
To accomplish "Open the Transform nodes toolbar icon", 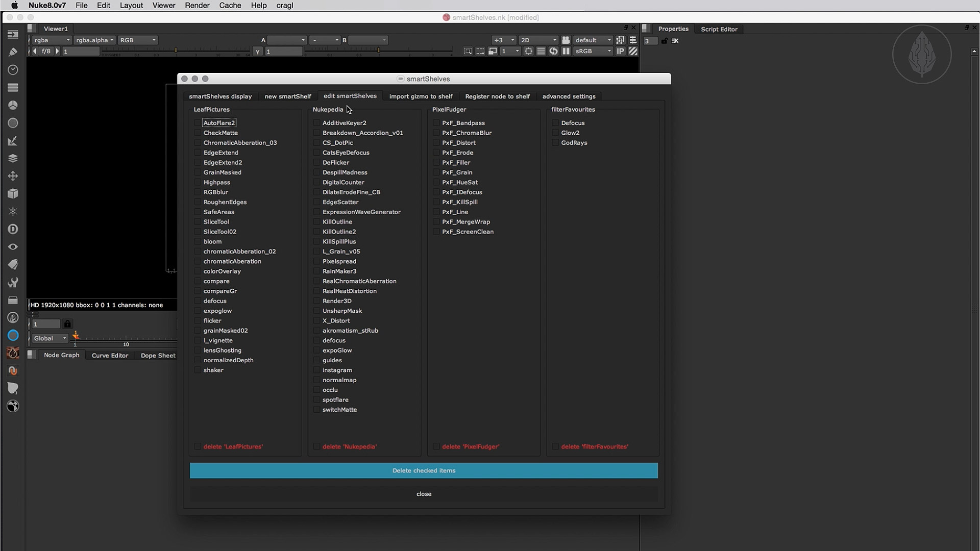I will coord(13,176).
